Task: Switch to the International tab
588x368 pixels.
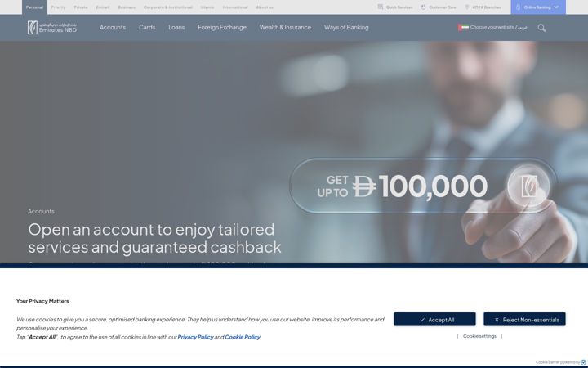Action: click(x=235, y=7)
